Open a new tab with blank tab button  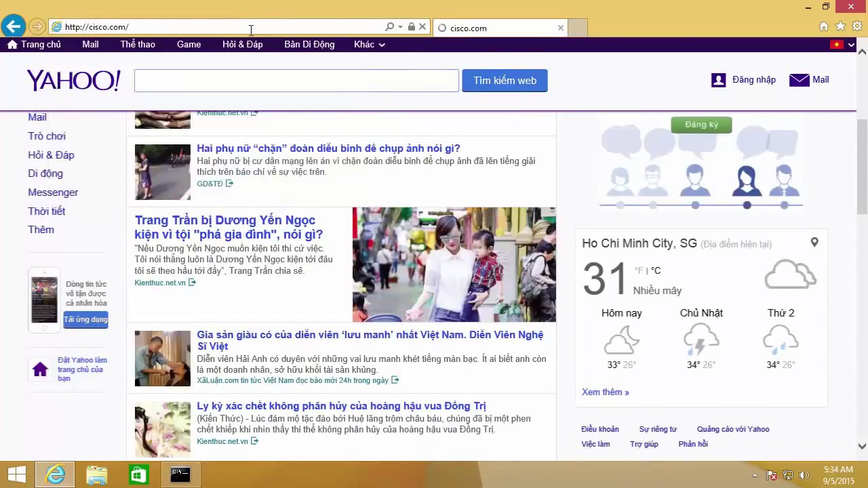coord(578,28)
